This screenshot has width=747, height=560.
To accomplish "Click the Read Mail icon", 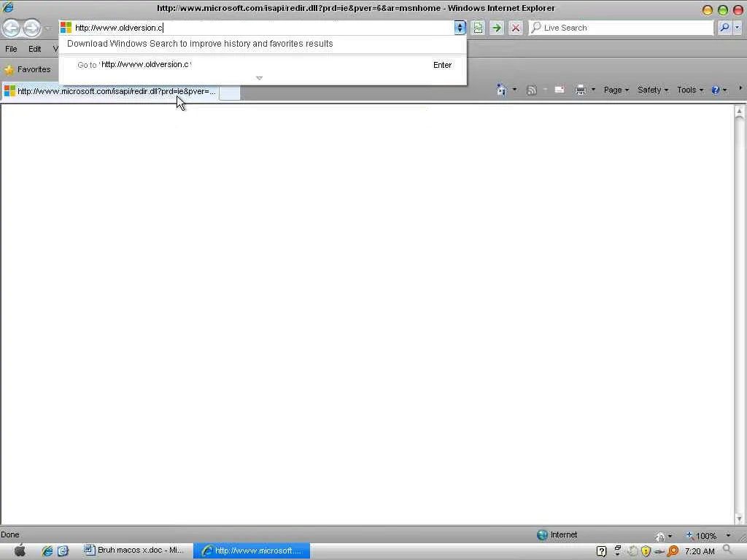I will [560, 90].
